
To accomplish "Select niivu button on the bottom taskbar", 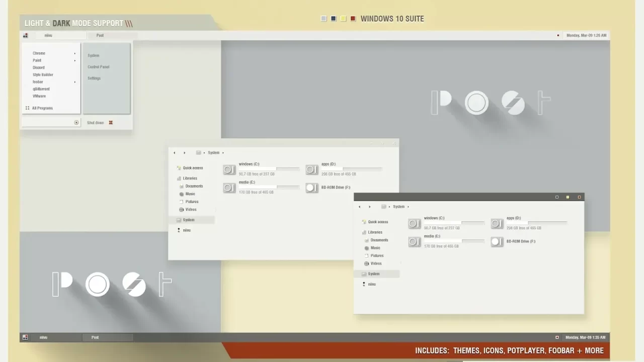I will click(x=55, y=337).
